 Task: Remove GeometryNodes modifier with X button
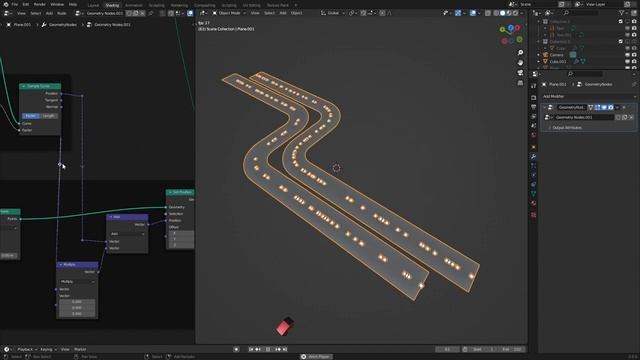(624, 107)
